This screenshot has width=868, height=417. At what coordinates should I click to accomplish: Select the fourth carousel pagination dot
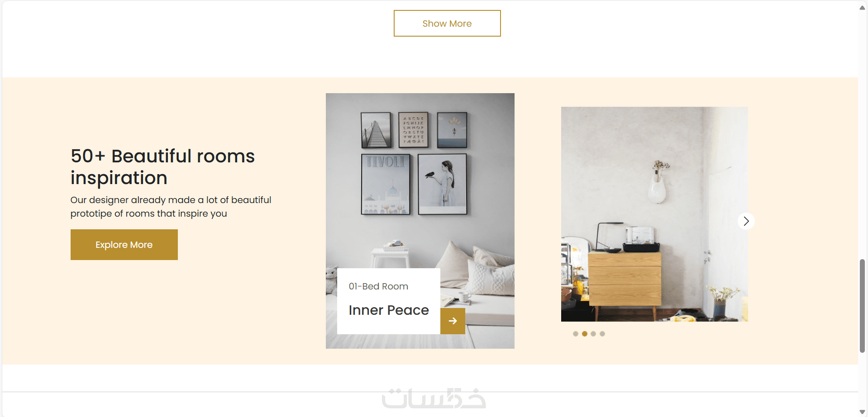point(602,334)
